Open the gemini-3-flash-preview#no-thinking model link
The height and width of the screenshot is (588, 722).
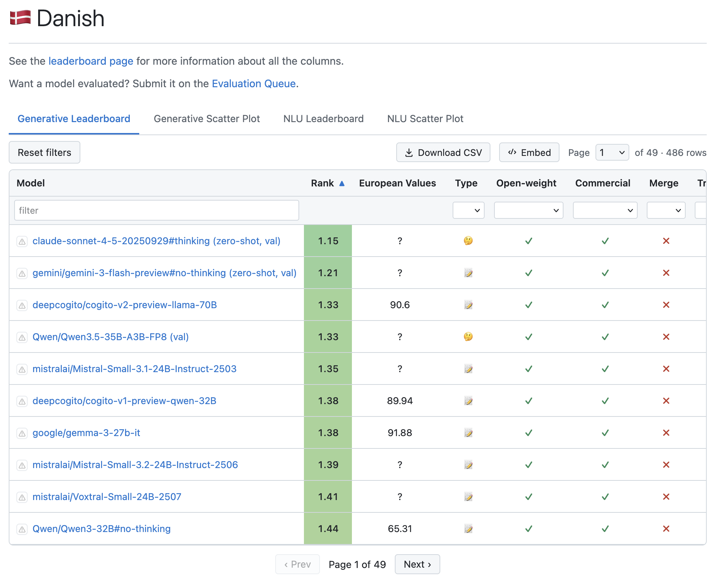(x=164, y=273)
